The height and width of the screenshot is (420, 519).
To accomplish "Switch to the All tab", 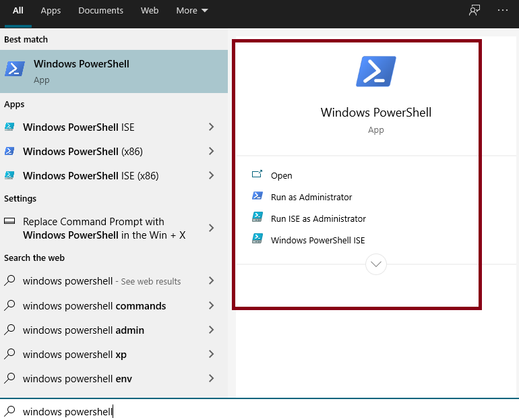I will [x=18, y=11].
